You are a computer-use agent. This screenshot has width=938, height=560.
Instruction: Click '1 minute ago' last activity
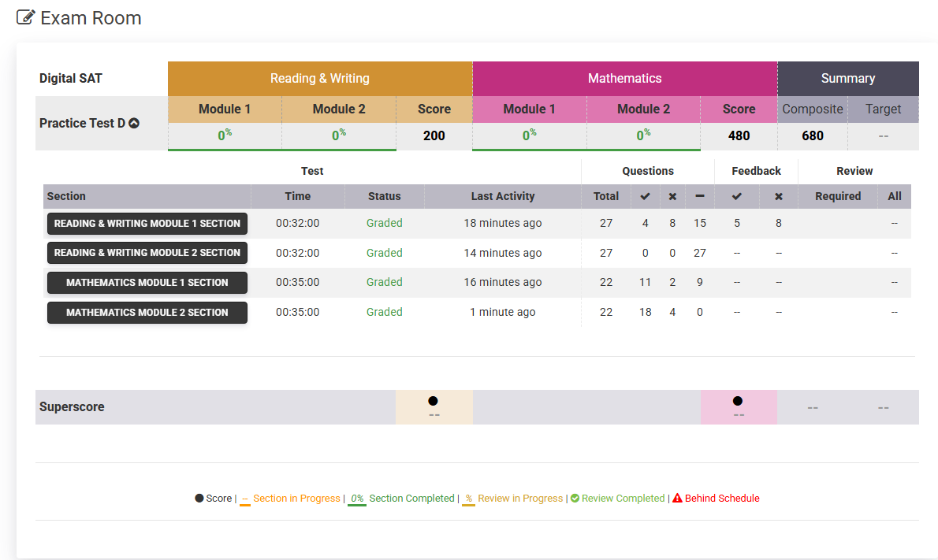(x=503, y=312)
